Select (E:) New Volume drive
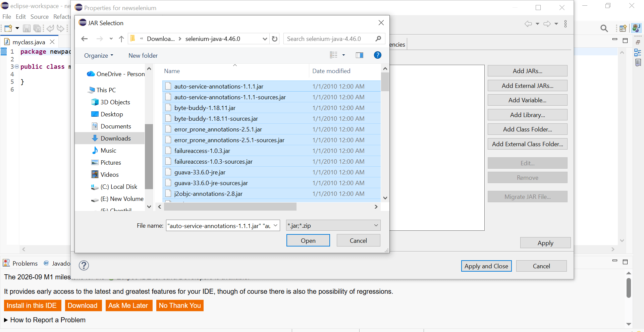644x332 pixels. [x=117, y=199]
